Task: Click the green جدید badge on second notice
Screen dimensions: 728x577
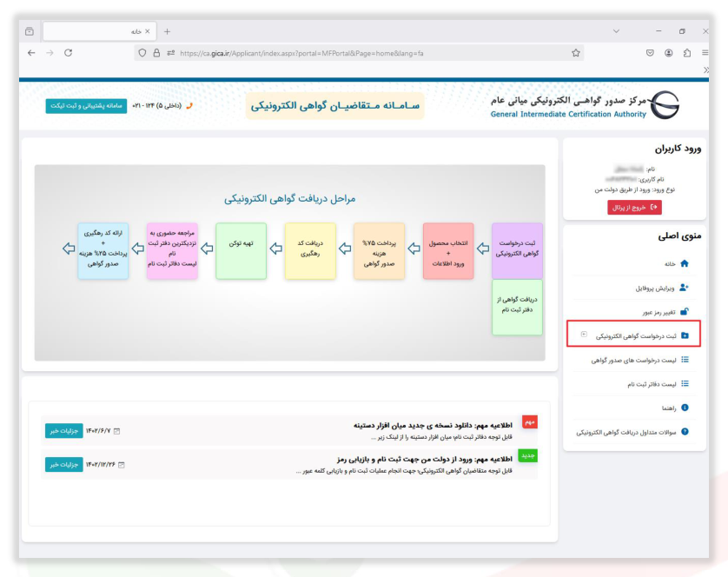Action: pos(528,455)
